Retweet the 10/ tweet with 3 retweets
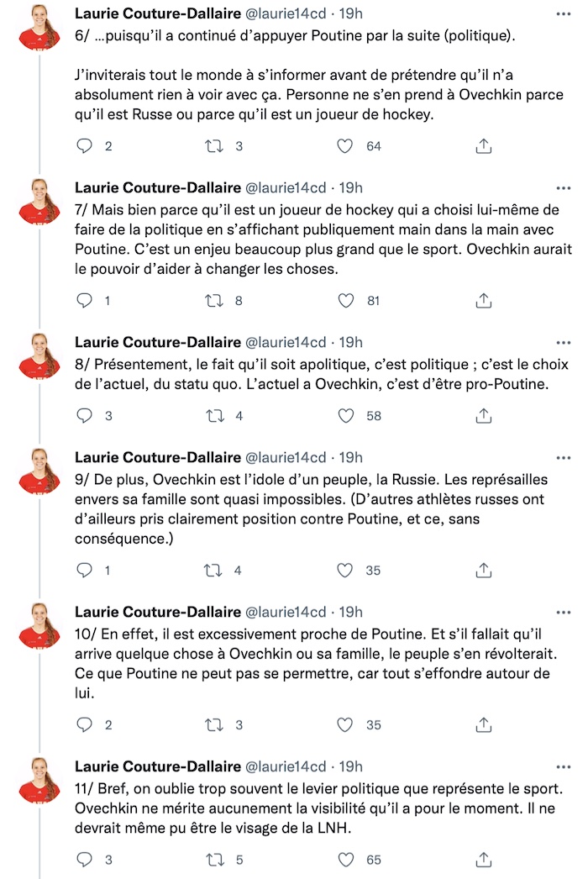This screenshot has height=879, width=588. [213, 725]
